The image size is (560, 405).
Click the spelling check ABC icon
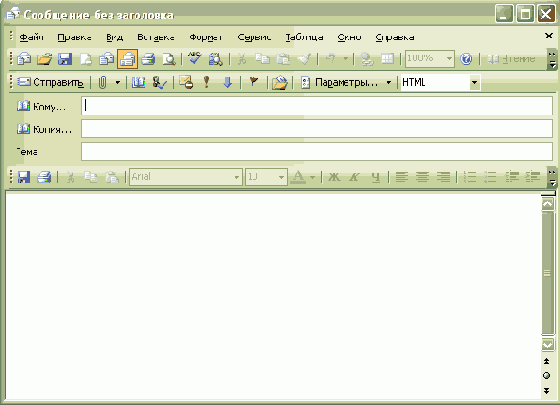click(x=195, y=59)
